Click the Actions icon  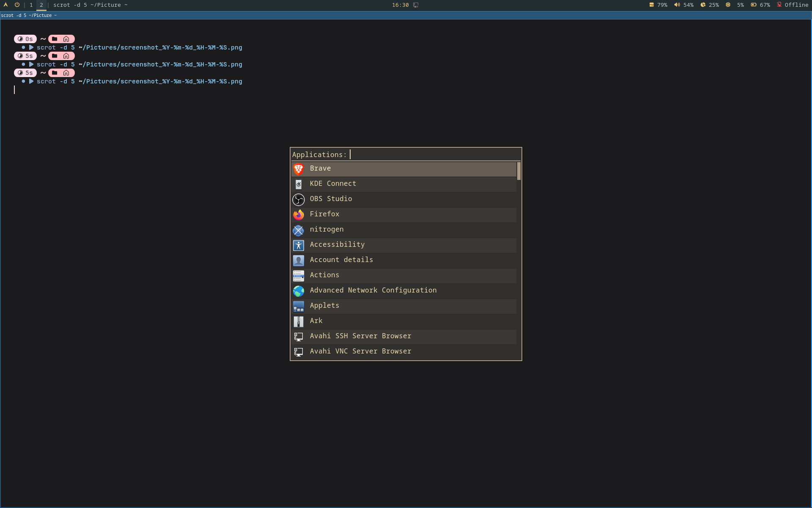pyautogui.click(x=299, y=276)
